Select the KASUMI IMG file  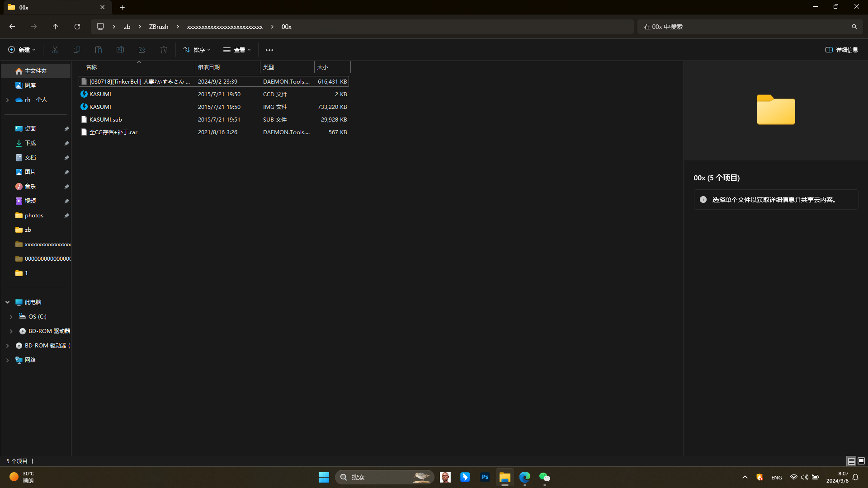pyautogui.click(x=214, y=107)
